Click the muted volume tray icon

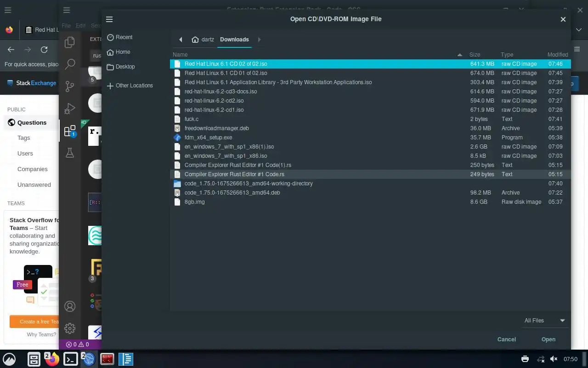[x=554, y=359]
